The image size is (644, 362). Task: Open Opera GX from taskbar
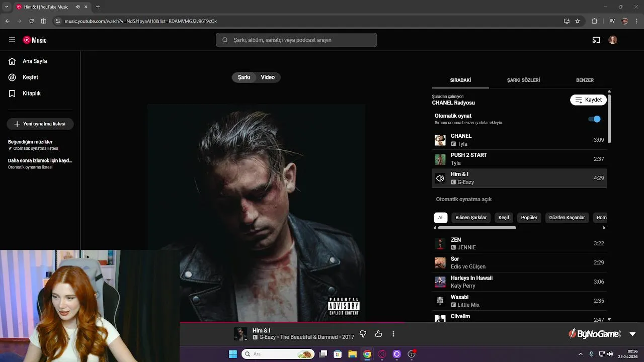pos(382,354)
